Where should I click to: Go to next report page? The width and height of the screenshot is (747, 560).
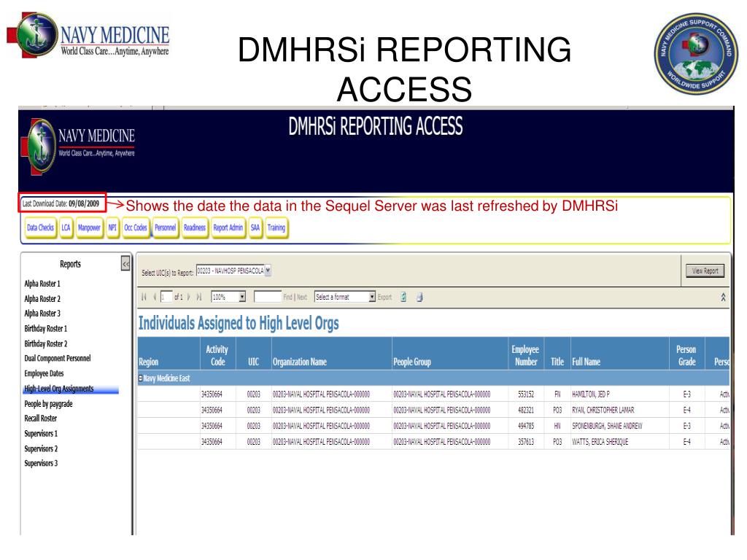(189, 297)
